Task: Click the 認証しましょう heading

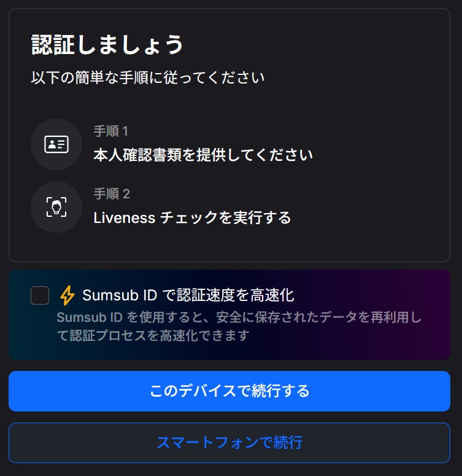Action: (x=107, y=44)
